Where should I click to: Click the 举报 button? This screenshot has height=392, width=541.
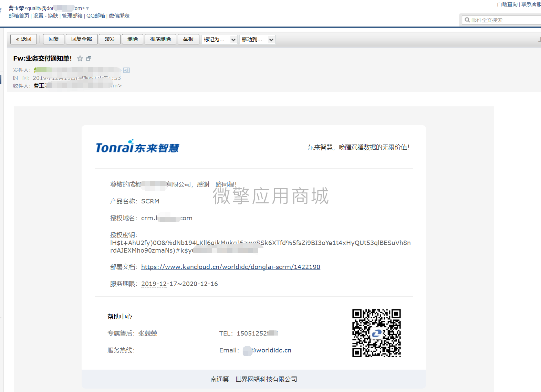click(x=188, y=39)
